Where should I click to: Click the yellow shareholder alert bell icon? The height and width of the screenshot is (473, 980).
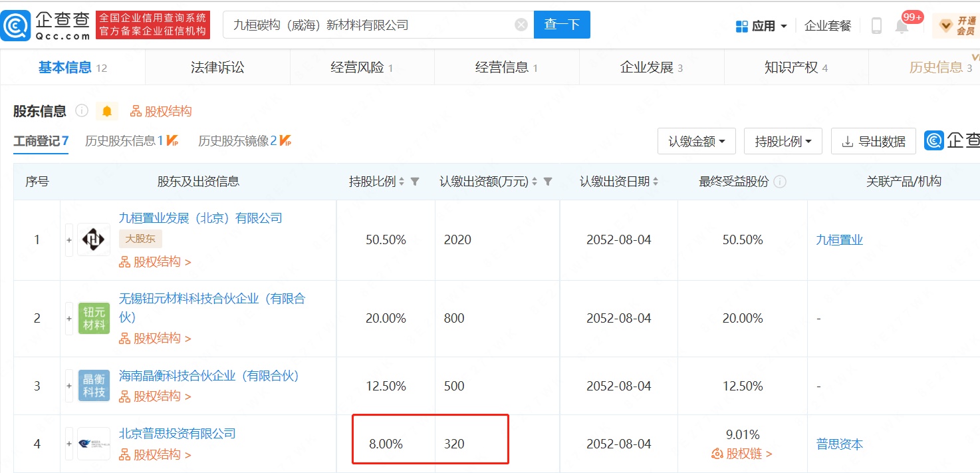[x=107, y=111]
